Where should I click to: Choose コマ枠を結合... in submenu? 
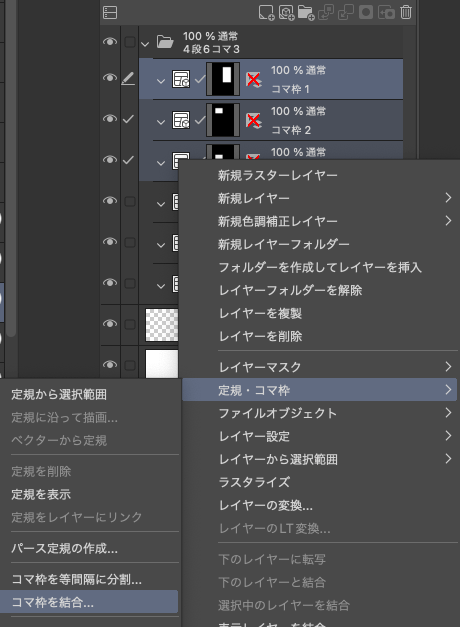point(89,602)
